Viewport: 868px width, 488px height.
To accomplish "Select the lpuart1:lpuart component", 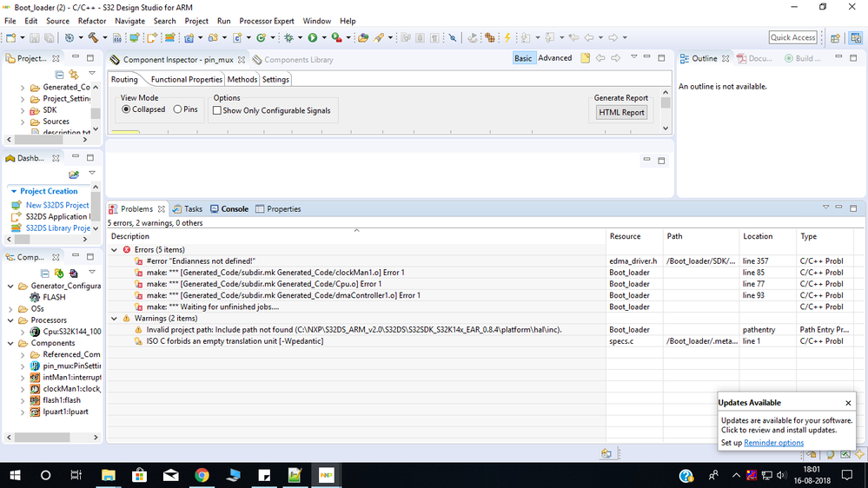I will tap(65, 412).
